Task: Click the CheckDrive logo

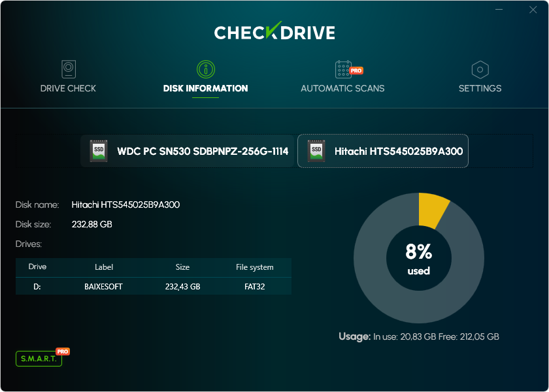Action: pos(274,31)
